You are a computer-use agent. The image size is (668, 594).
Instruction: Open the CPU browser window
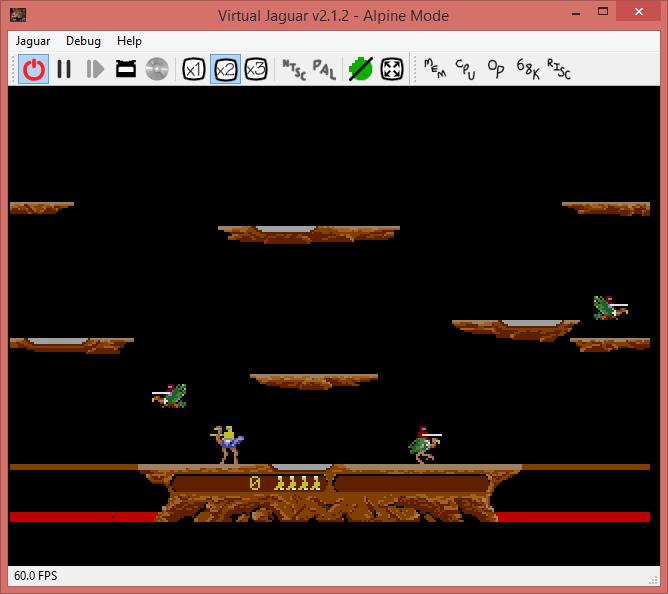pyautogui.click(x=466, y=69)
